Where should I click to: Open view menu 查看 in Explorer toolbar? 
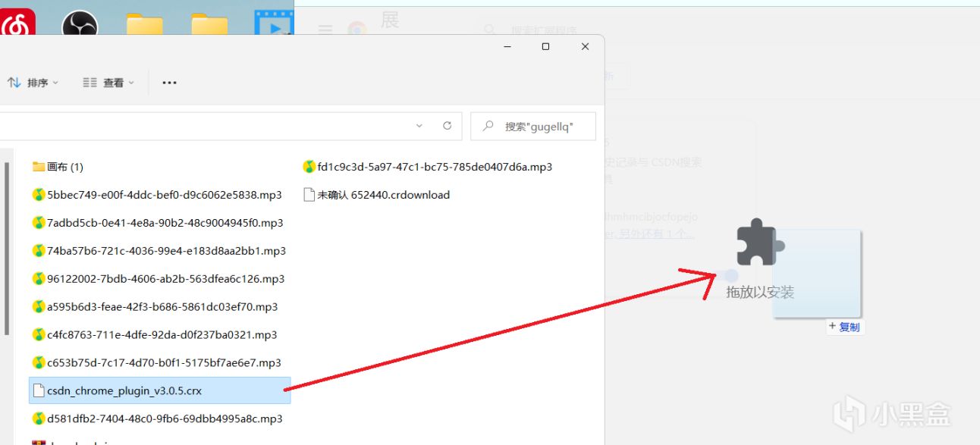click(108, 83)
